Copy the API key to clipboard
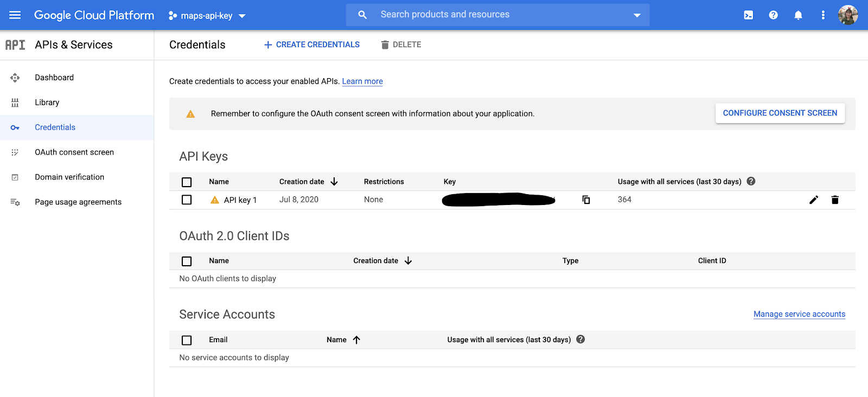 coord(586,200)
